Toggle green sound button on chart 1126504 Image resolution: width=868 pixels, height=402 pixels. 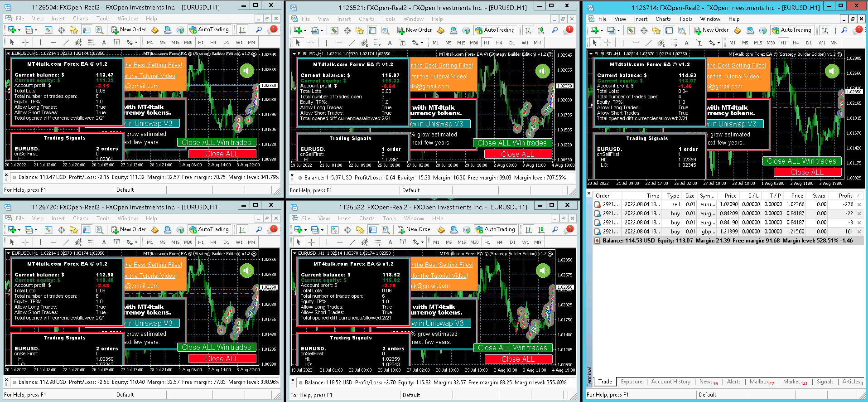[x=247, y=71]
